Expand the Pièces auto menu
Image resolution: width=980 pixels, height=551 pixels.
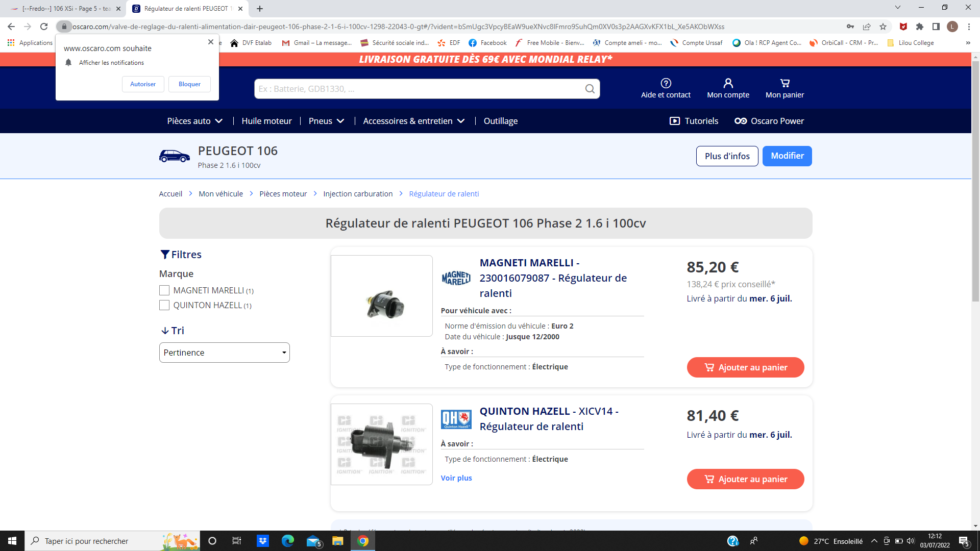[x=194, y=121]
